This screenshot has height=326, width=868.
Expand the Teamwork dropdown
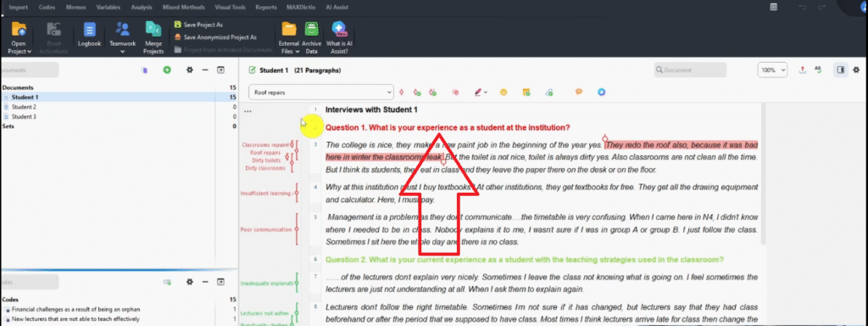point(122,37)
